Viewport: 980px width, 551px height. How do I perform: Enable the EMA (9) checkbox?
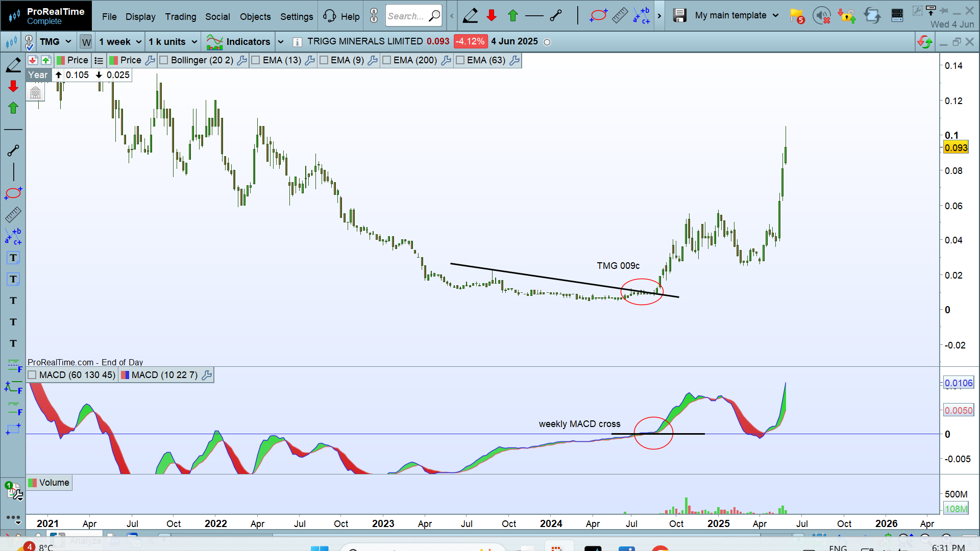pyautogui.click(x=324, y=60)
